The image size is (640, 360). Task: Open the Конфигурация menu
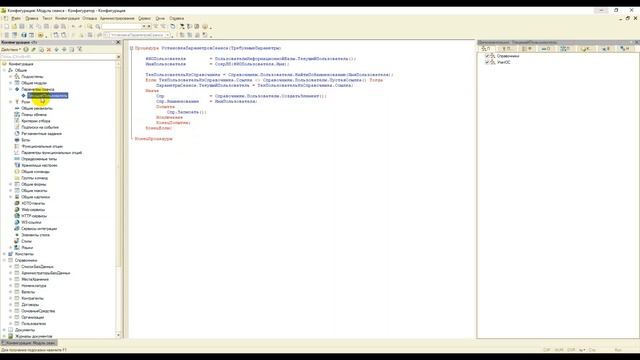67,18
